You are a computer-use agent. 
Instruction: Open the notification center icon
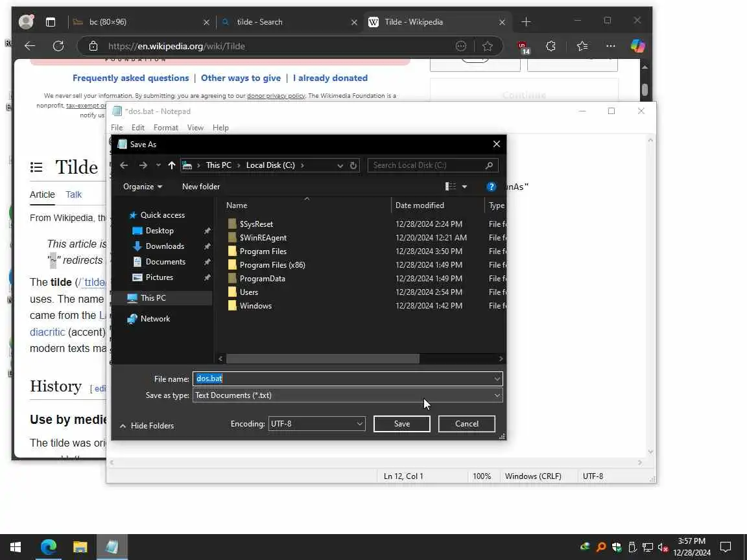click(725, 547)
